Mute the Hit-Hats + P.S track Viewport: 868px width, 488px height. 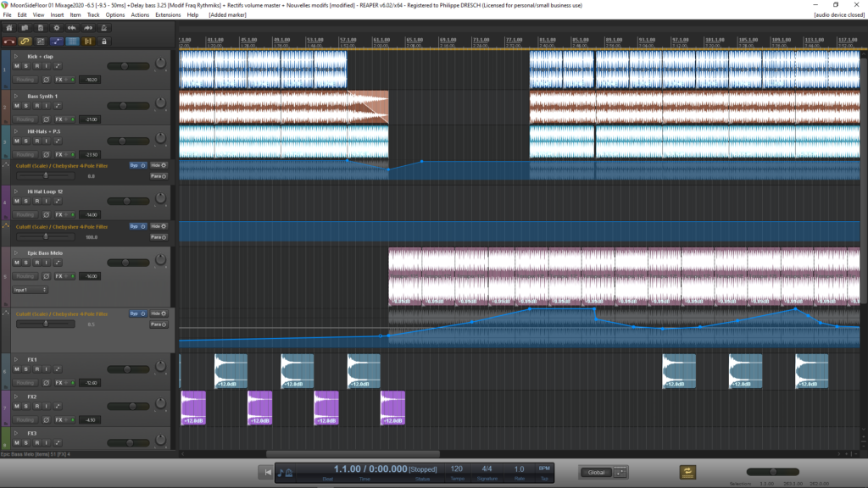17,141
